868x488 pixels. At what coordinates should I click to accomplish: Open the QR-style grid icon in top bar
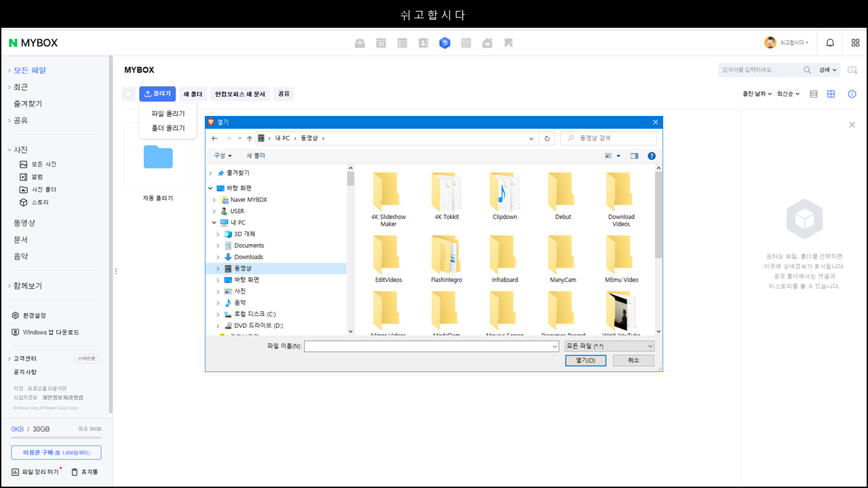[x=466, y=43]
